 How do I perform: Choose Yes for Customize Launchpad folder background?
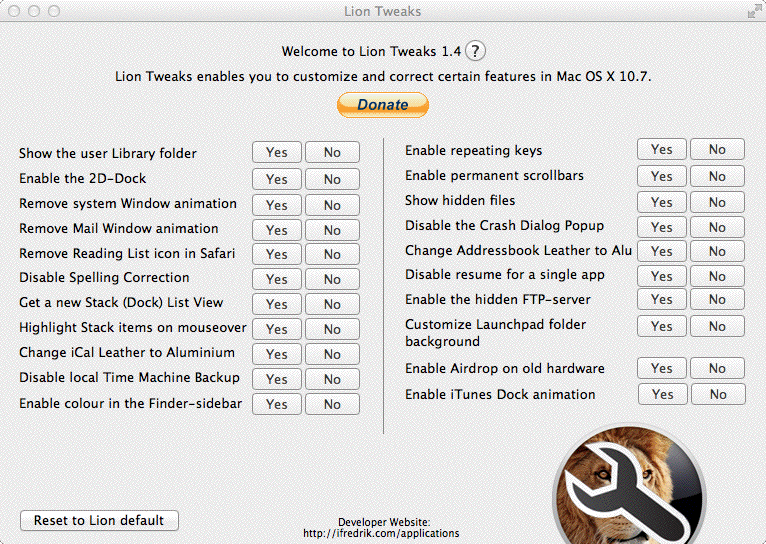point(661,326)
